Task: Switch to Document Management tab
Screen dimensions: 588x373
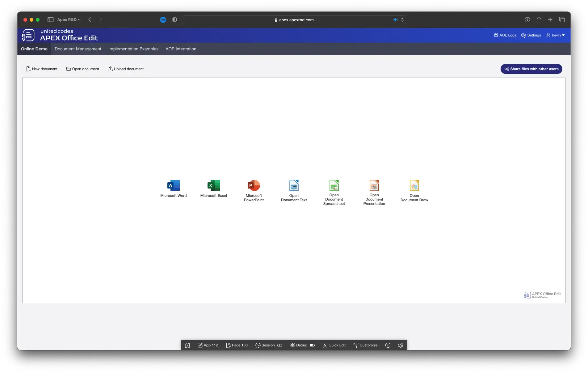Action: click(x=78, y=49)
